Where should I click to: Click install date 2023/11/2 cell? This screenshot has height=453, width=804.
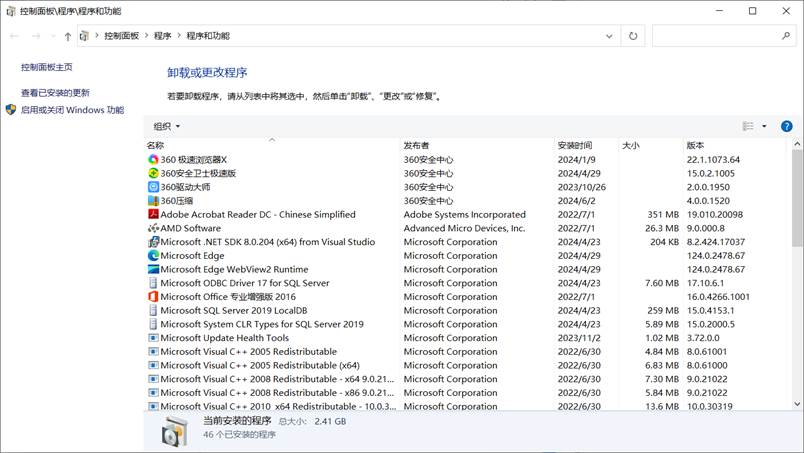579,338
